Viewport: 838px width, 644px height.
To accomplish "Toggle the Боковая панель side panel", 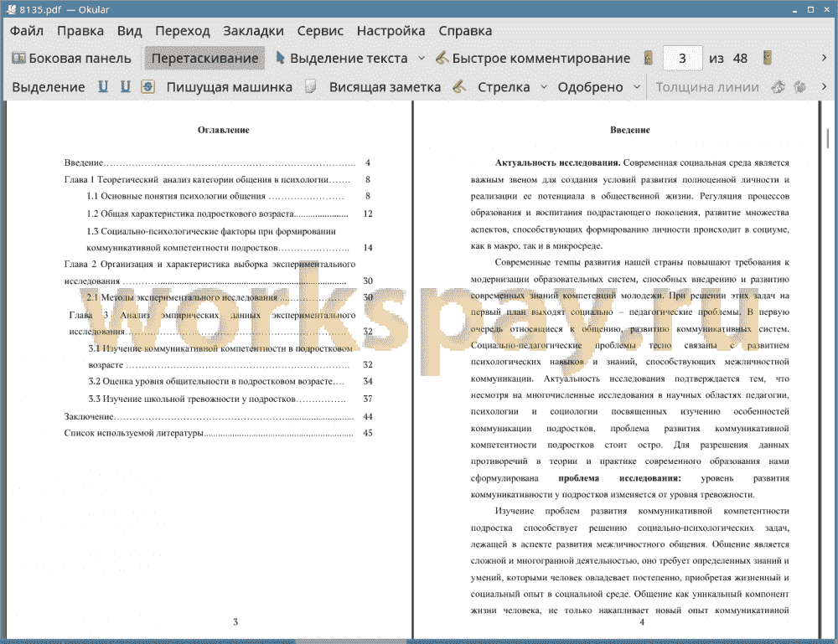I will click(71, 59).
